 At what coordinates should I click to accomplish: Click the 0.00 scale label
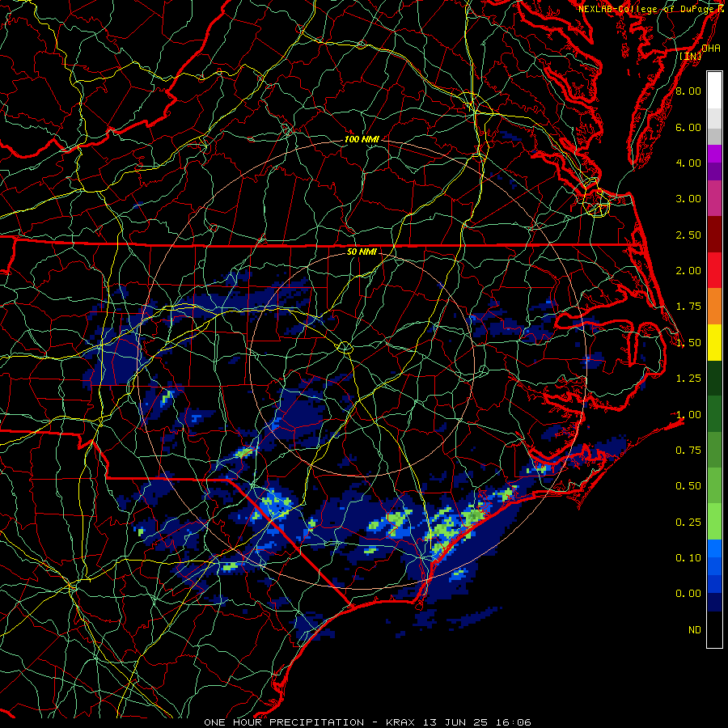[688, 594]
